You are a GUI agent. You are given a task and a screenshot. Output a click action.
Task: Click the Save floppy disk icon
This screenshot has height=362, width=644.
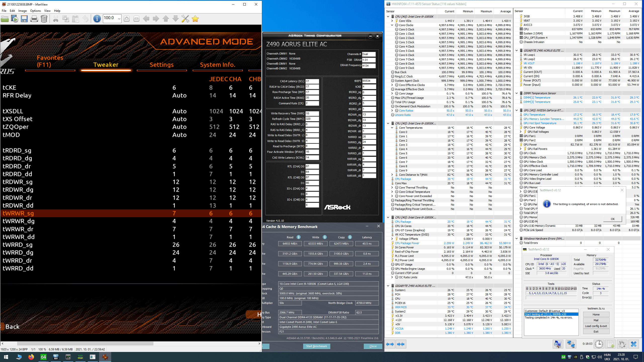24,19
